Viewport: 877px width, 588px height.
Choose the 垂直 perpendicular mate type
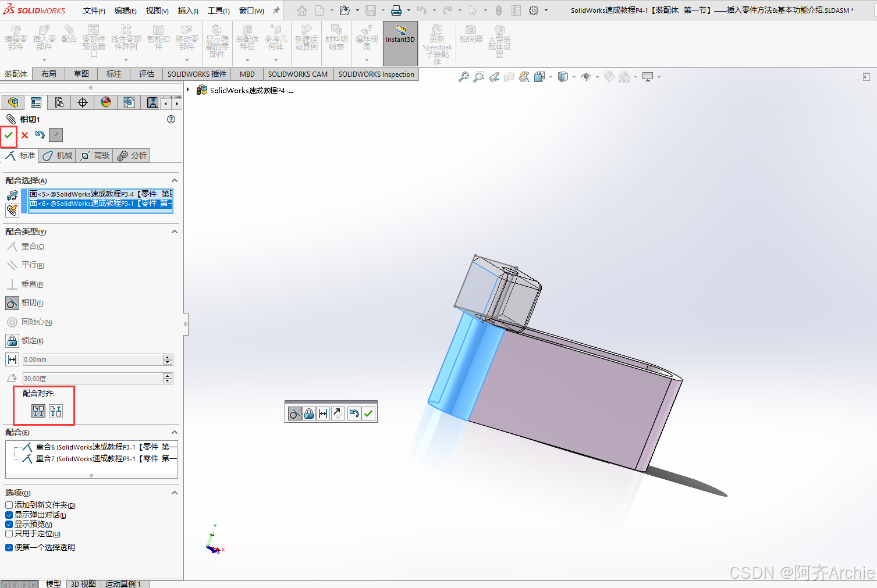[x=25, y=284]
